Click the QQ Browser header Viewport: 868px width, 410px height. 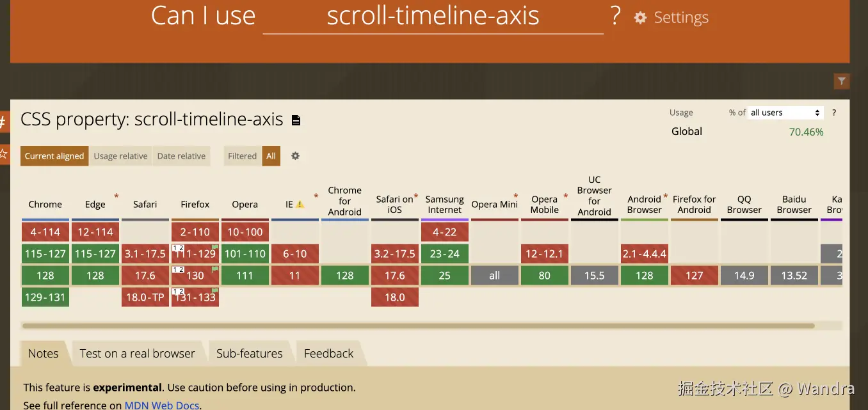click(744, 205)
